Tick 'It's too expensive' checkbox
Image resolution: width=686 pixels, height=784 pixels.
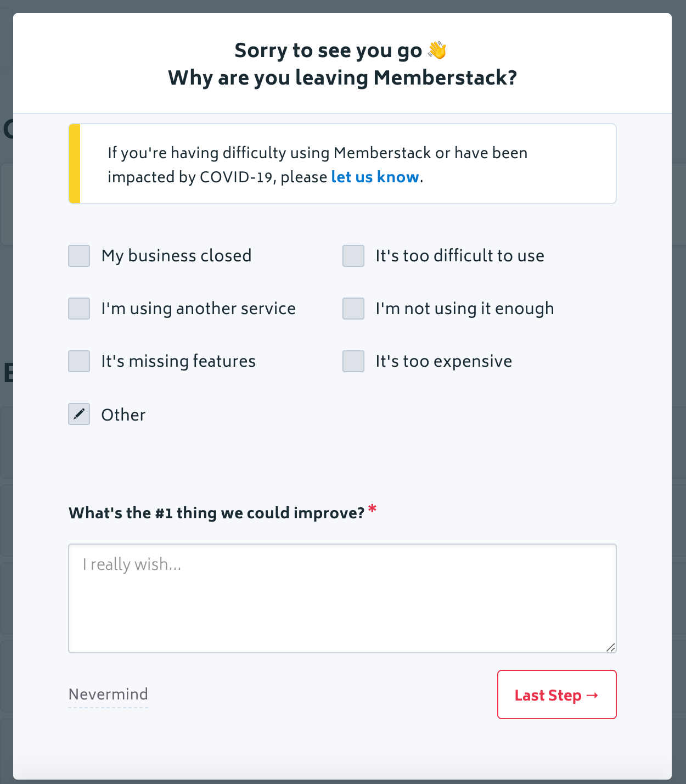click(353, 361)
